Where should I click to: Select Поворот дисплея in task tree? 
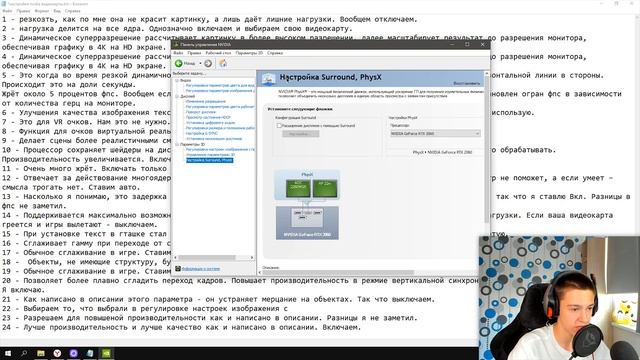pos(200,112)
